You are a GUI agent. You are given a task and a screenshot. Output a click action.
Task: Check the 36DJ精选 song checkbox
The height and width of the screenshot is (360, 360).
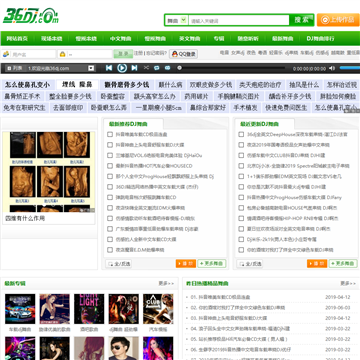tap(110, 187)
